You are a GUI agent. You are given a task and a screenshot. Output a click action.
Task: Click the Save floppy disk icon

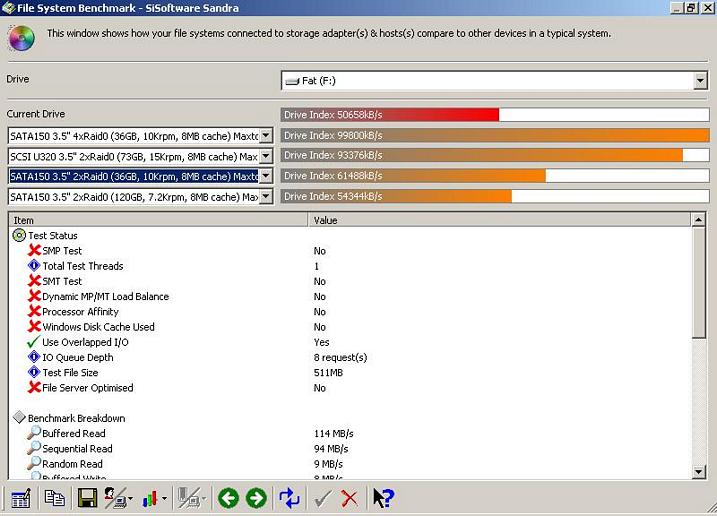click(x=87, y=498)
